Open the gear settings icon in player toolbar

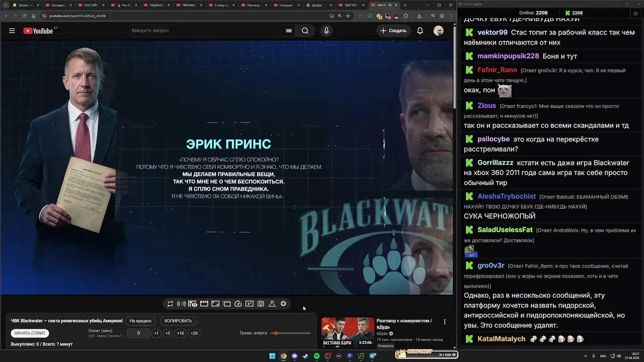(x=283, y=304)
